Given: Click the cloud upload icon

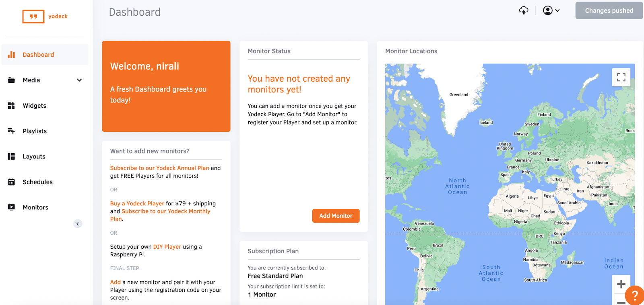Looking at the screenshot, I should click(523, 10).
